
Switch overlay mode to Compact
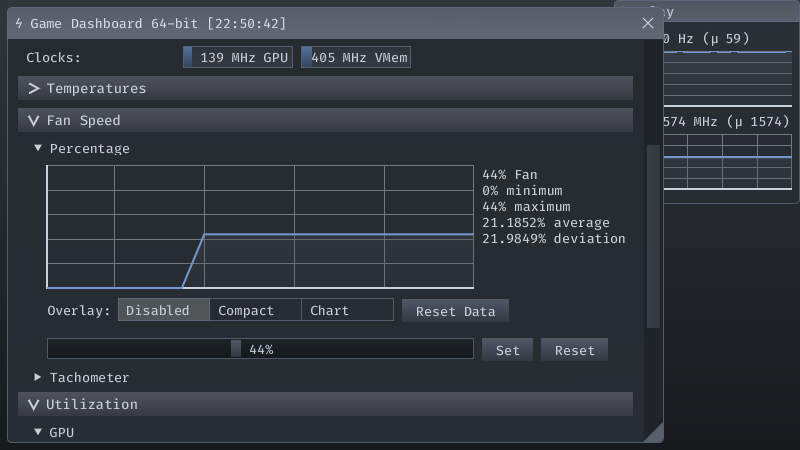(255, 310)
